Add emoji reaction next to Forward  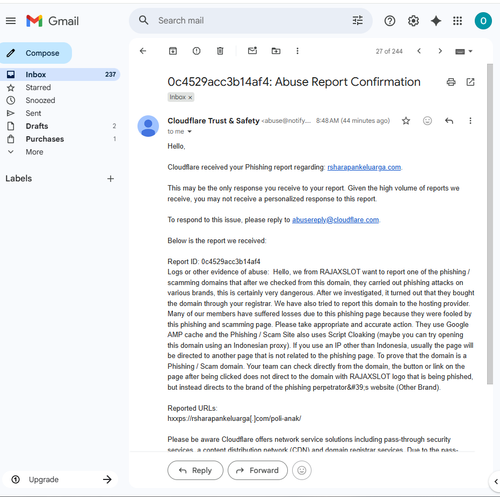click(302, 470)
